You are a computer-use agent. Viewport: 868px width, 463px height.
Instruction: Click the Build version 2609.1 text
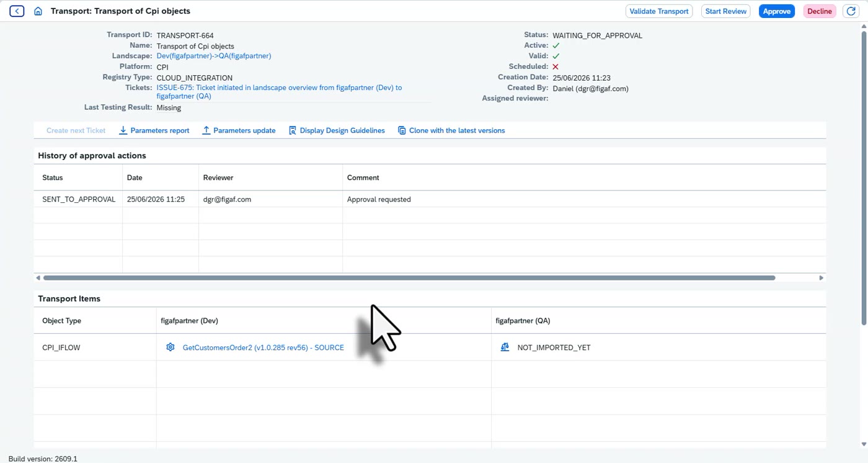pos(43,459)
